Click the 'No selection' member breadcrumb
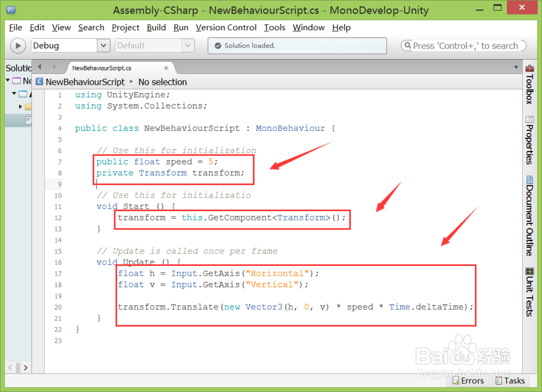This screenshot has width=542, height=392. [x=163, y=82]
